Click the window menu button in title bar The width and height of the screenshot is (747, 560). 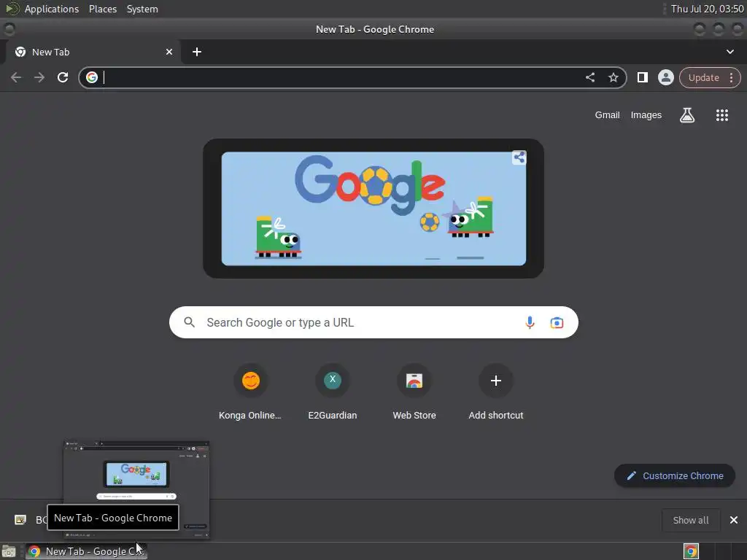pos(9,29)
